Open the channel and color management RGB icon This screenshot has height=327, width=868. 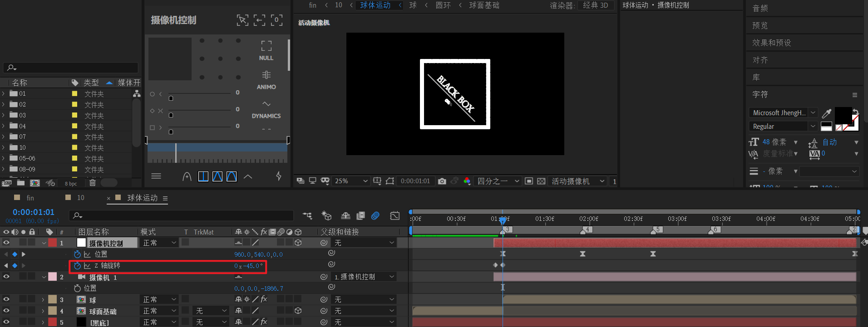[467, 181]
